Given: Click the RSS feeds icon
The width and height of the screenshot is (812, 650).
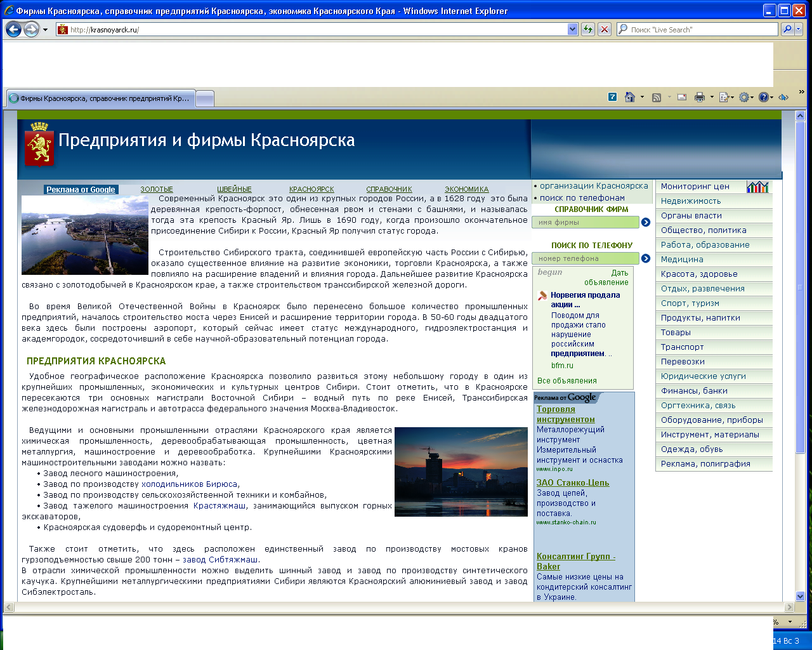Looking at the screenshot, I should pyautogui.click(x=658, y=97).
